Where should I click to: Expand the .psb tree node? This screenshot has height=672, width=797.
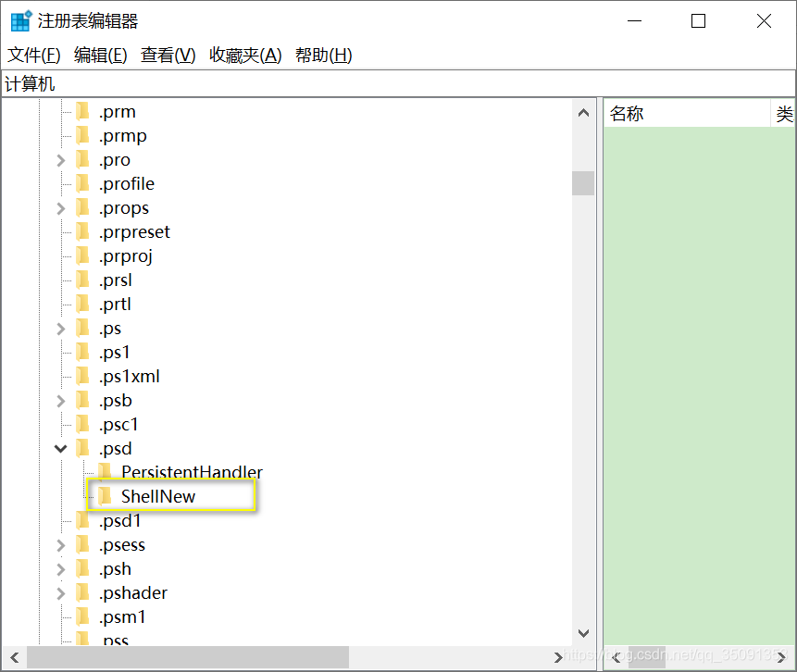pyautogui.click(x=61, y=401)
